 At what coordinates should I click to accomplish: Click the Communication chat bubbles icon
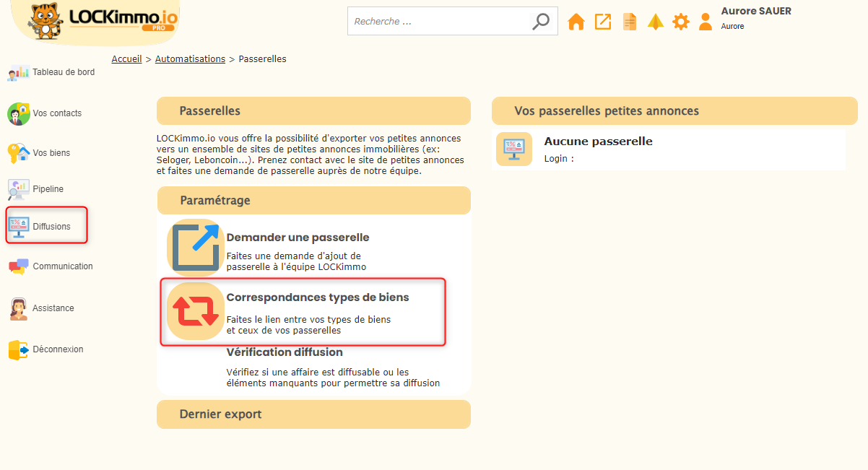pyautogui.click(x=19, y=266)
